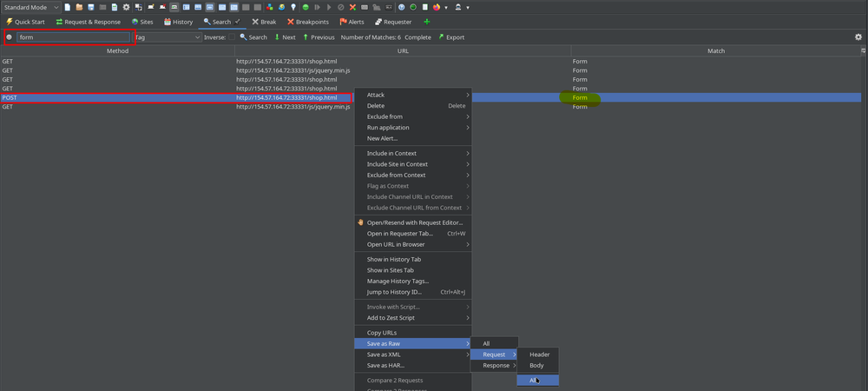Open the Requester tab

(393, 22)
